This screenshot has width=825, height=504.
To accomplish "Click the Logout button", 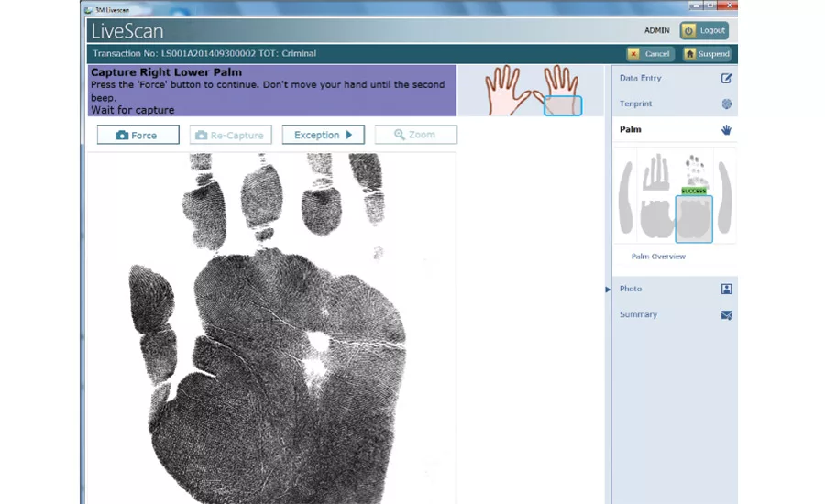I will click(704, 30).
